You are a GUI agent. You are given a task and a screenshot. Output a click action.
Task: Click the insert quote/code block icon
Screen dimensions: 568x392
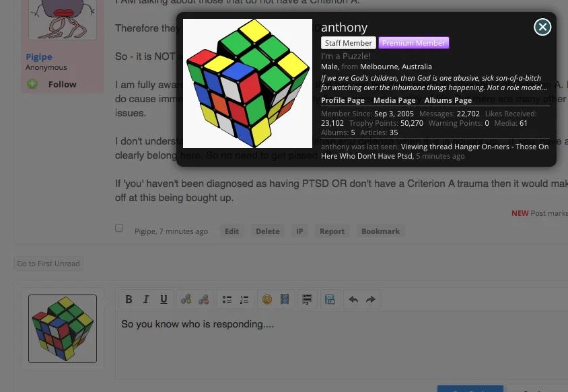tap(307, 299)
